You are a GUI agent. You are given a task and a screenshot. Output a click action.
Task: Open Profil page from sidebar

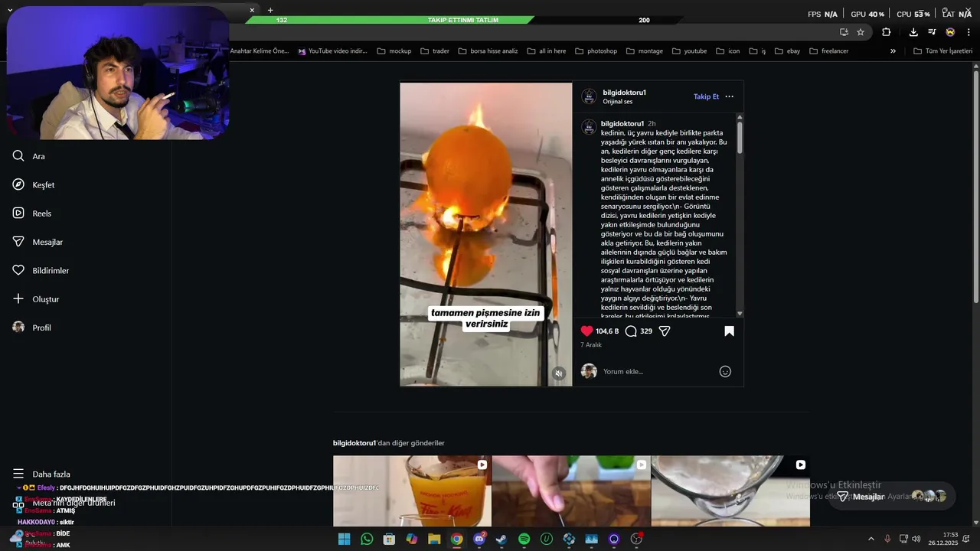point(31,328)
